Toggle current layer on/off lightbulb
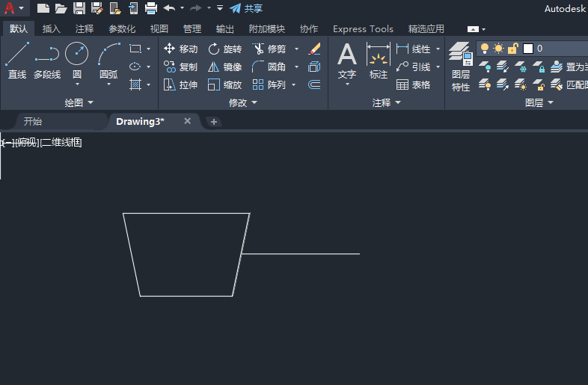Viewport: 588px width, 385px height. pyautogui.click(x=485, y=49)
